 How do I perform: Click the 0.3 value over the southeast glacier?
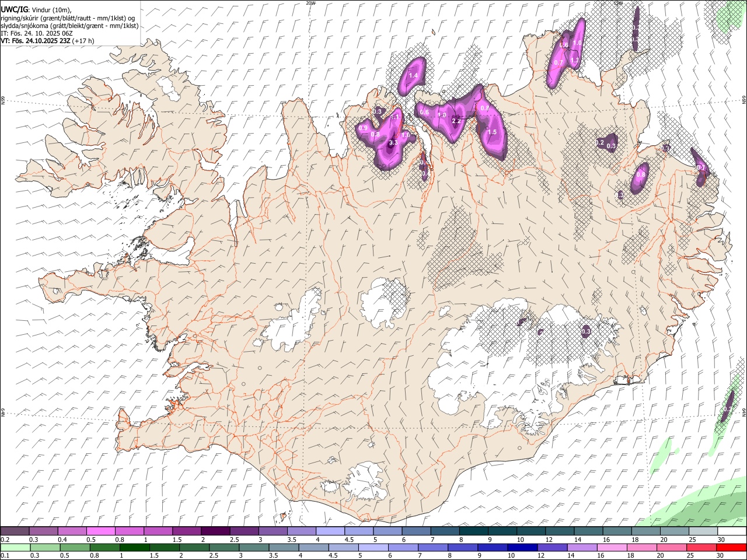click(586, 331)
